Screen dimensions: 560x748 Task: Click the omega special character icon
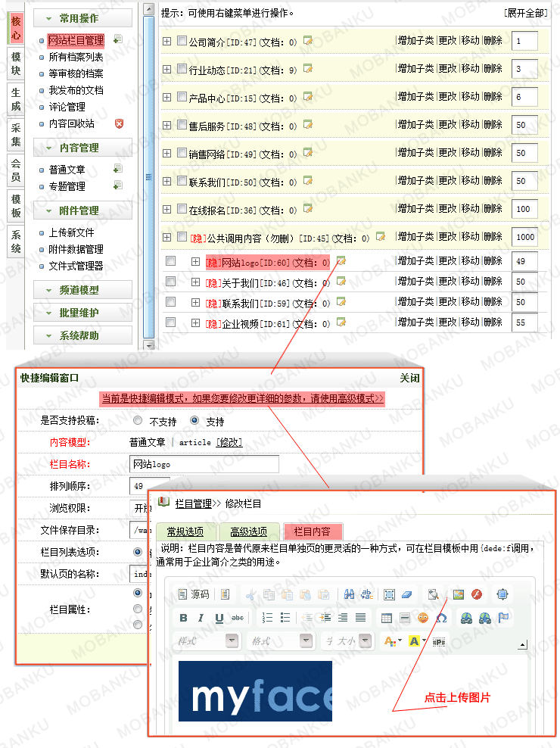pyautogui.click(x=441, y=619)
